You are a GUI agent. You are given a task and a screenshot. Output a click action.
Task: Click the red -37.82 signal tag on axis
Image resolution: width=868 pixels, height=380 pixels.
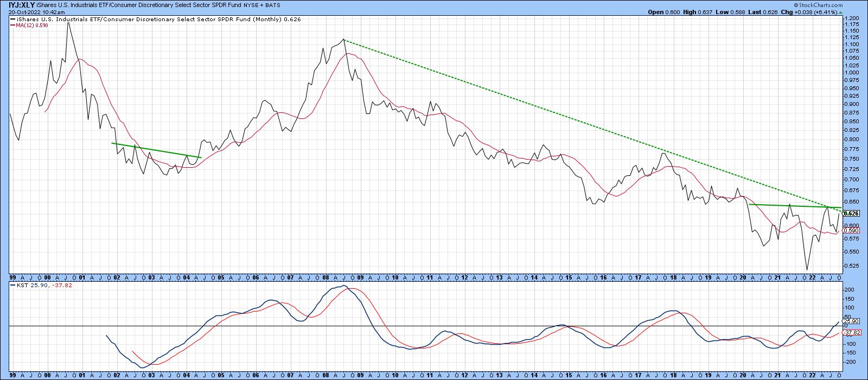(x=852, y=333)
